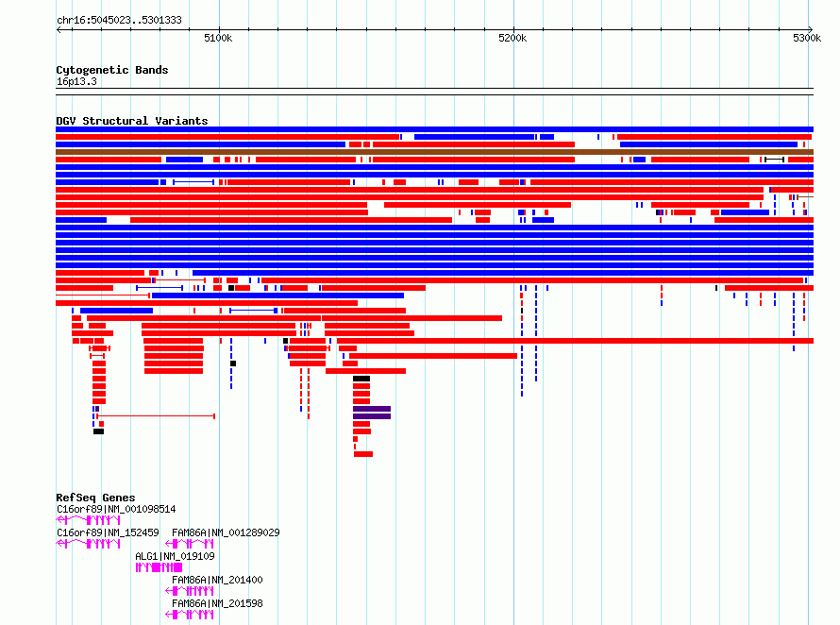Click the gene glyph under C16orf89|NM_152459
Viewport: 840px width, 625px height.
click(x=88, y=544)
